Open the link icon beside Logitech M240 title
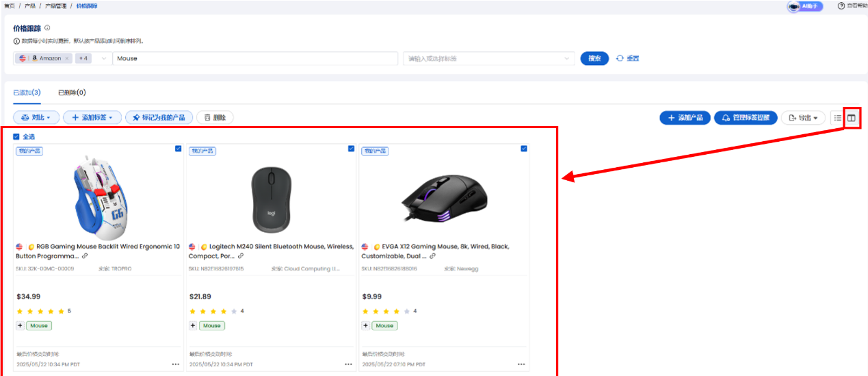This screenshot has height=376, width=868. coord(241,256)
